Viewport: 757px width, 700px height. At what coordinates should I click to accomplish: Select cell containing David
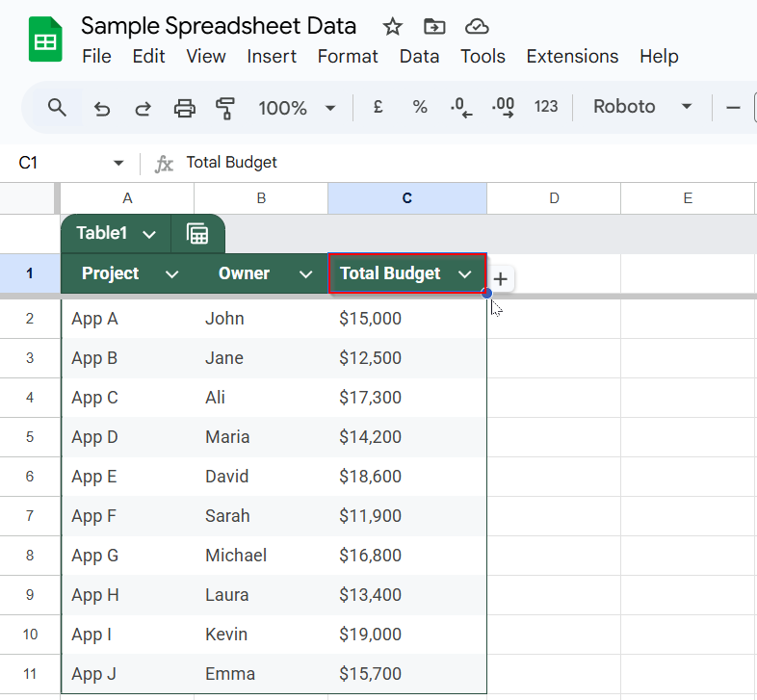(261, 477)
